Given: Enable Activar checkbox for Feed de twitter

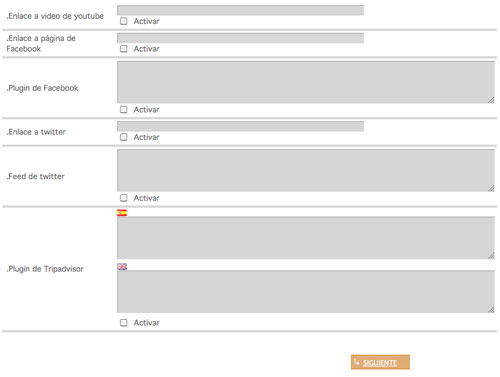Looking at the screenshot, I should [124, 198].
